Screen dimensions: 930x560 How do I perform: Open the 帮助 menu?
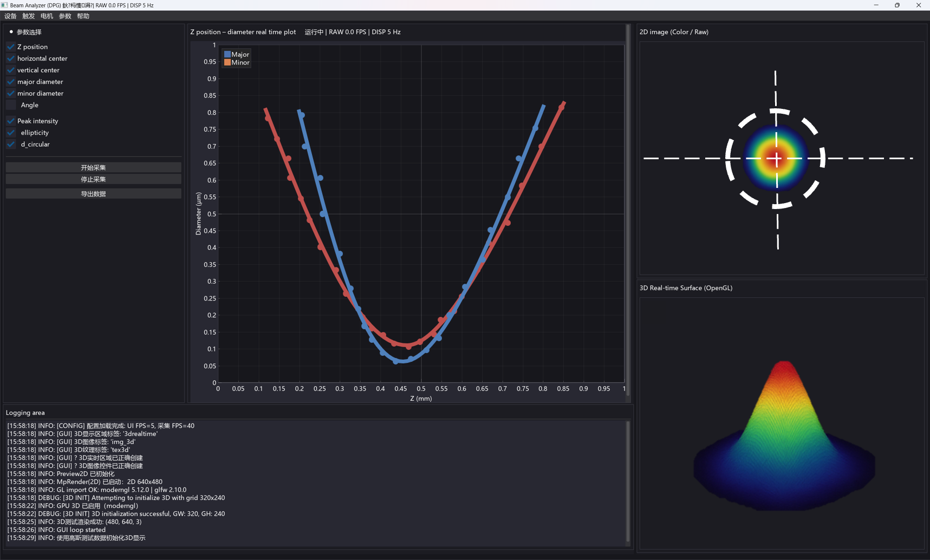tap(83, 16)
